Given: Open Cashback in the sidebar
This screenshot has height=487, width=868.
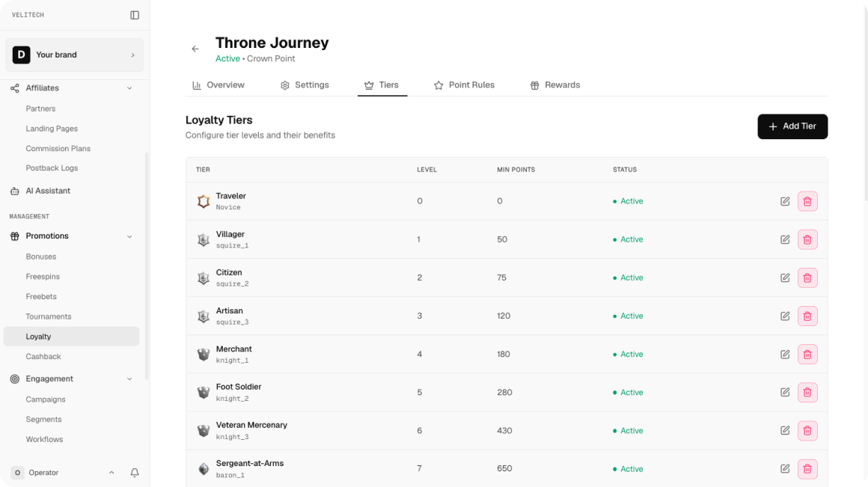Looking at the screenshot, I should [43, 356].
